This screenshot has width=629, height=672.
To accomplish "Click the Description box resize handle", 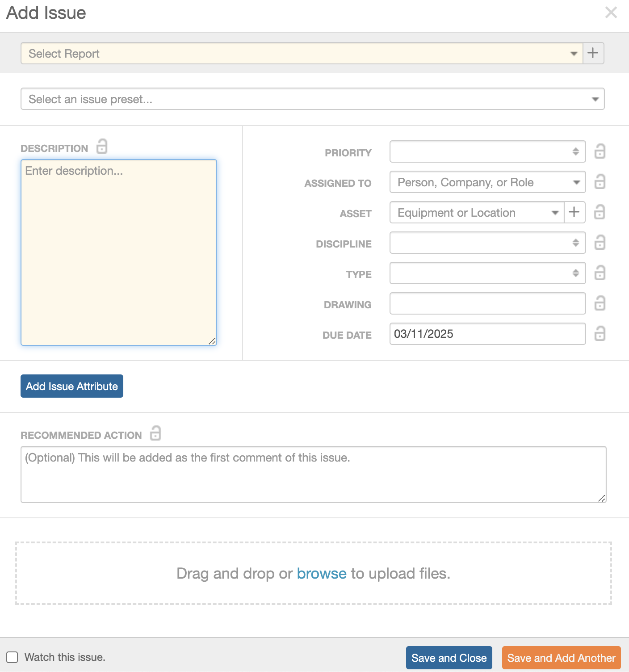I will coord(213,341).
